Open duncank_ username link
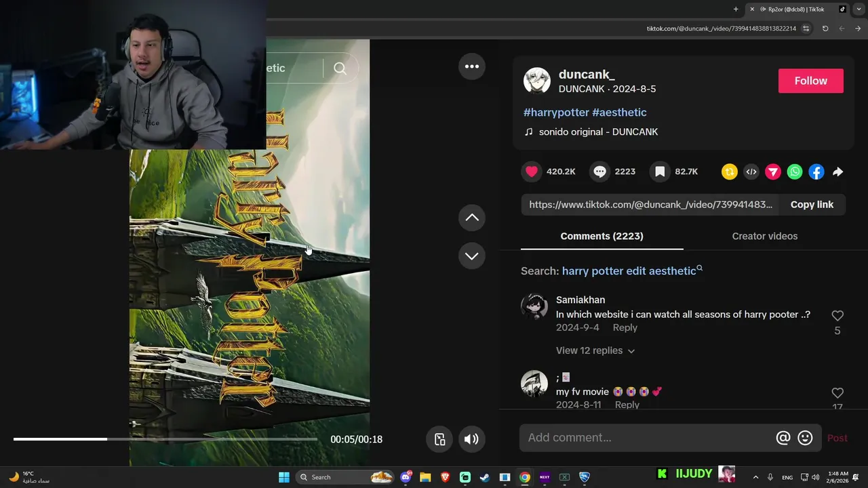This screenshot has height=488, width=868. [x=587, y=75]
